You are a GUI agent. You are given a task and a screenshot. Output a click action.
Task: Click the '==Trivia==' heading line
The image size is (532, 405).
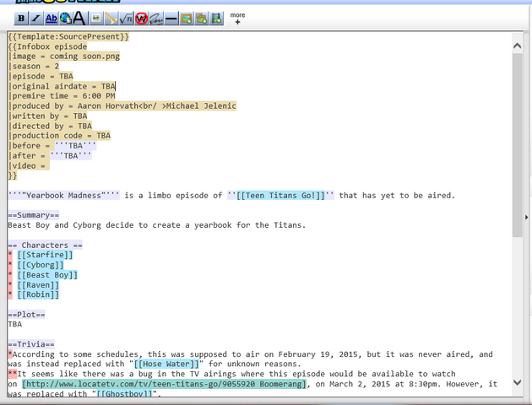click(31, 344)
